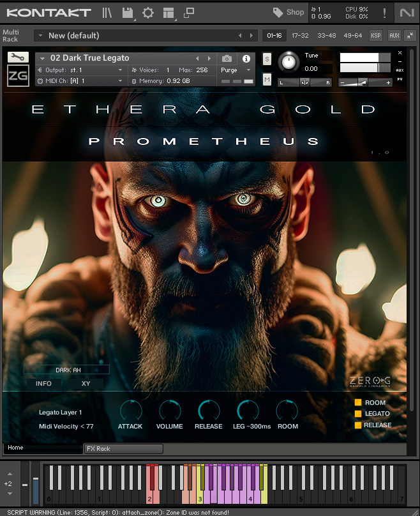
Task: Click the DARK AH preset name field
Action: (67, 370)
